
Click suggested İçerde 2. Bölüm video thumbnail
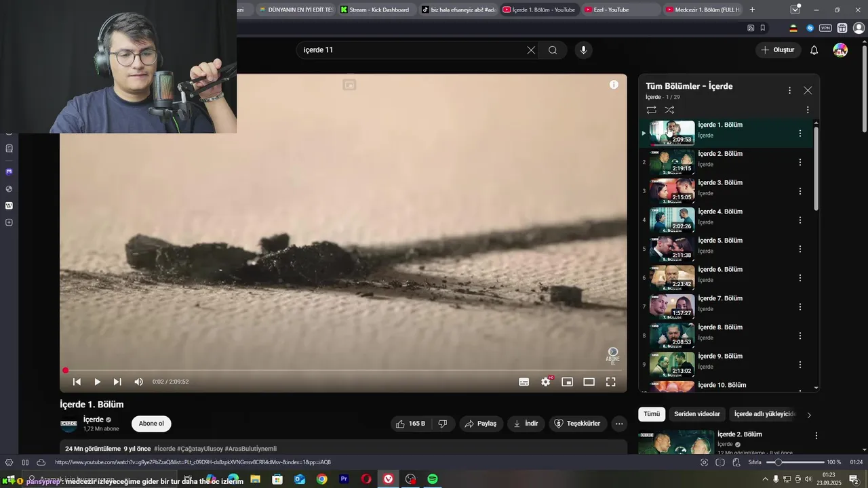click(675, 442)
